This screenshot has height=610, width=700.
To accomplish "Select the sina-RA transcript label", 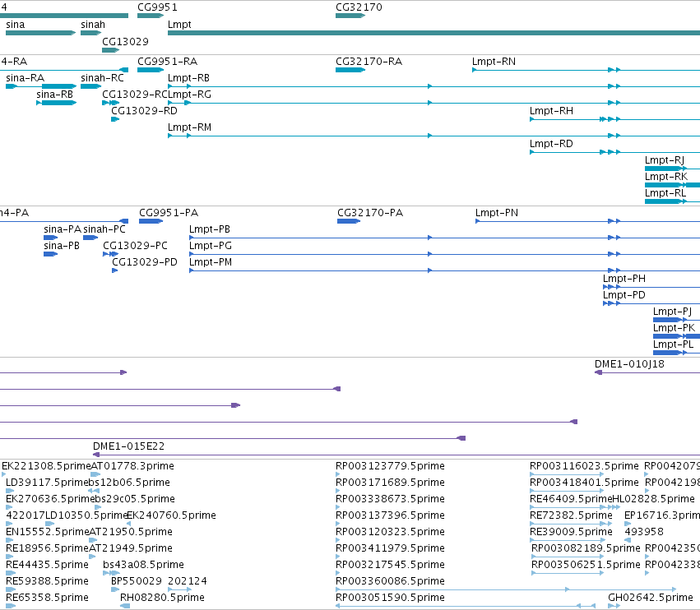I will pyautogui.click(x=25, y=77).
